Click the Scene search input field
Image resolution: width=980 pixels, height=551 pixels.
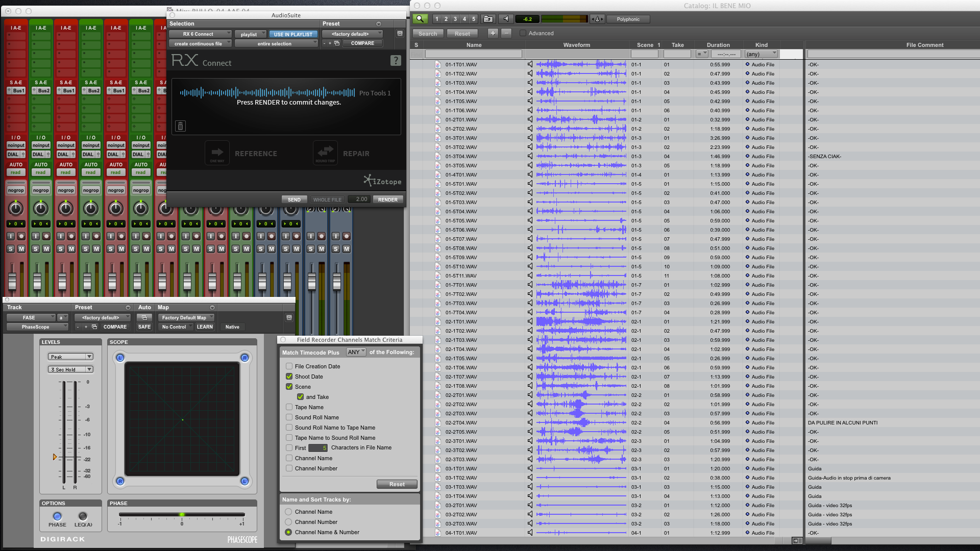point(645,54)
